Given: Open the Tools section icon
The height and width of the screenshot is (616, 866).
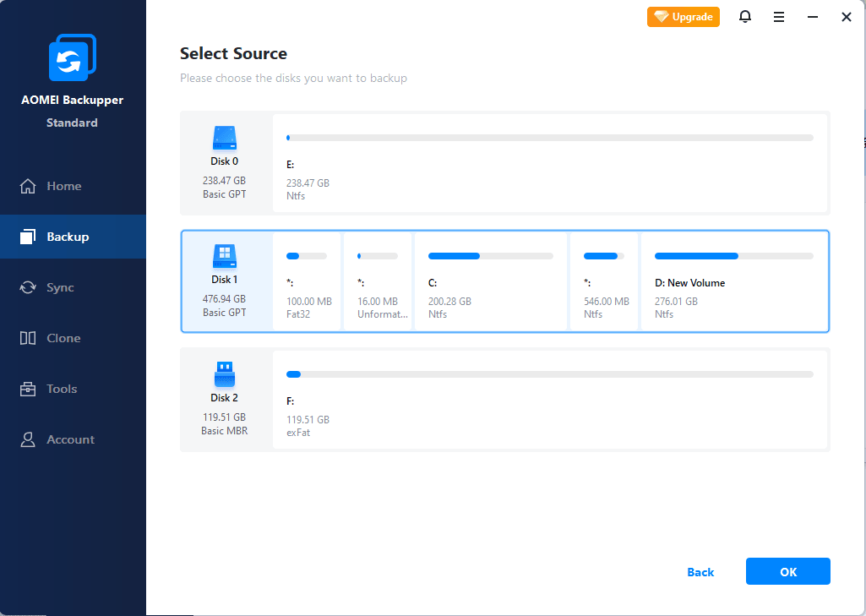Looking at the screenshot, I should pyautogui.click(x=26, y=389).
